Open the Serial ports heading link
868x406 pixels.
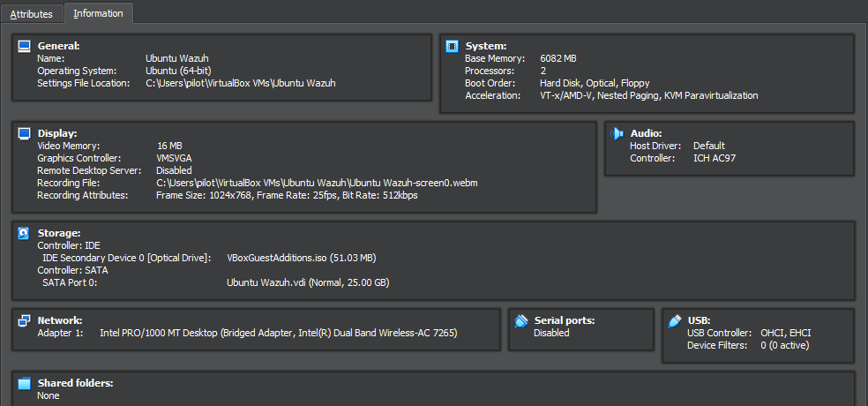pyautogui.click(x=564, y=320)
